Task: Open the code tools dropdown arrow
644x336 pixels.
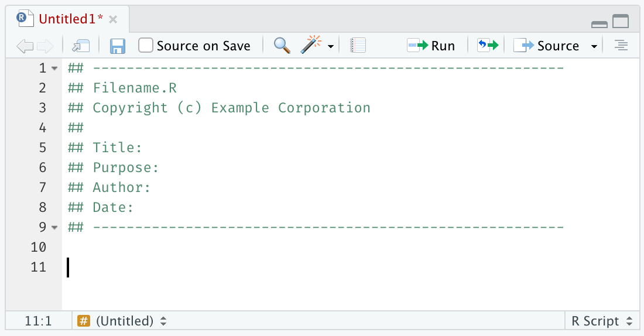Action: (x=331, y=46)
